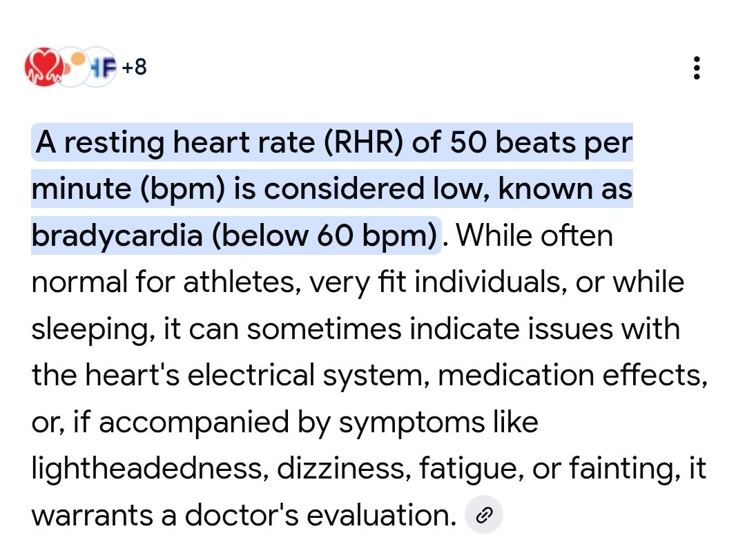Open the HF source icon

102,68
